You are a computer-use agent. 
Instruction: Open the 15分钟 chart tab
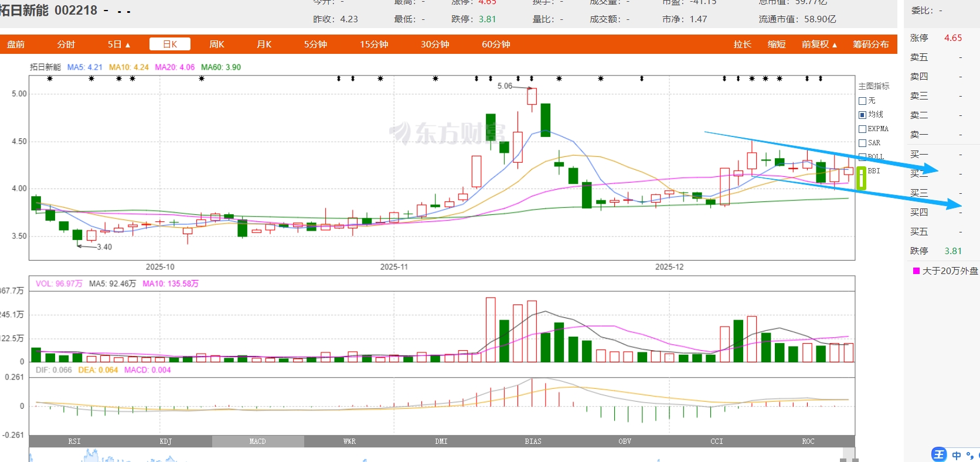pos(374,45)
